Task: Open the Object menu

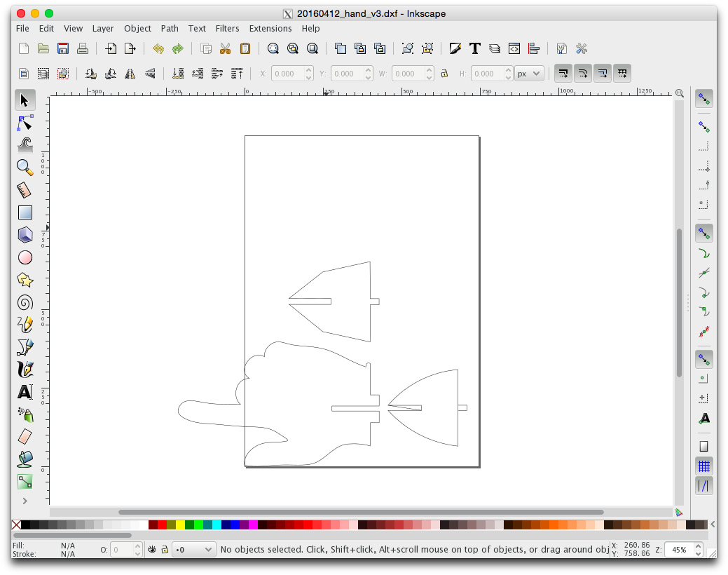Action: [137, 28]
